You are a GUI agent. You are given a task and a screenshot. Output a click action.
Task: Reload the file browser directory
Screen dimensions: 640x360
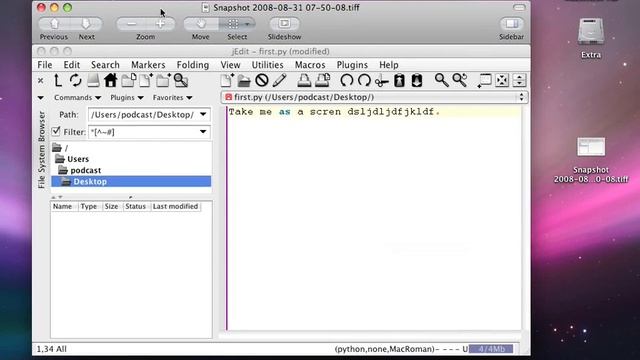point(76,80)
